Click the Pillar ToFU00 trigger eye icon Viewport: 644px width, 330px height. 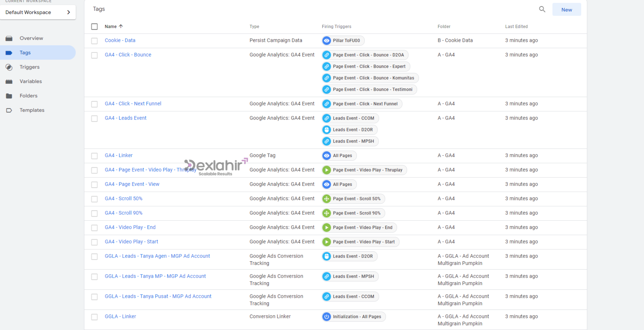[x=327, y=41]
